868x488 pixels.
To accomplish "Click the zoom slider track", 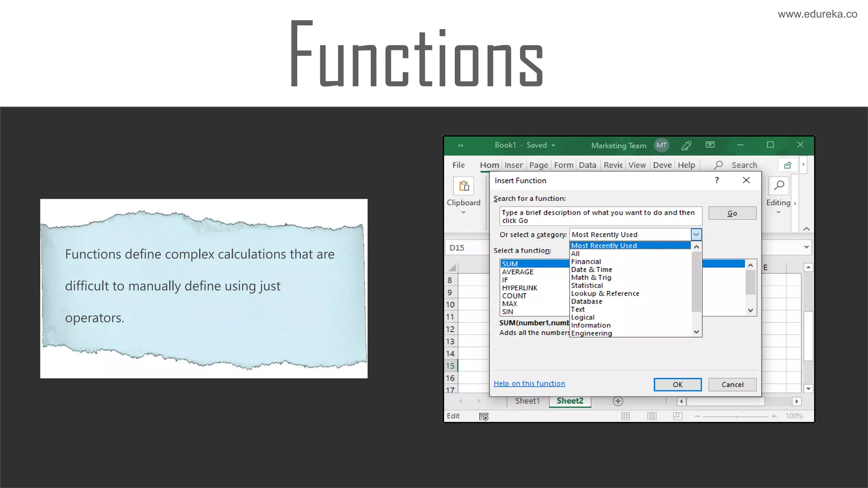I will [736, 416].
